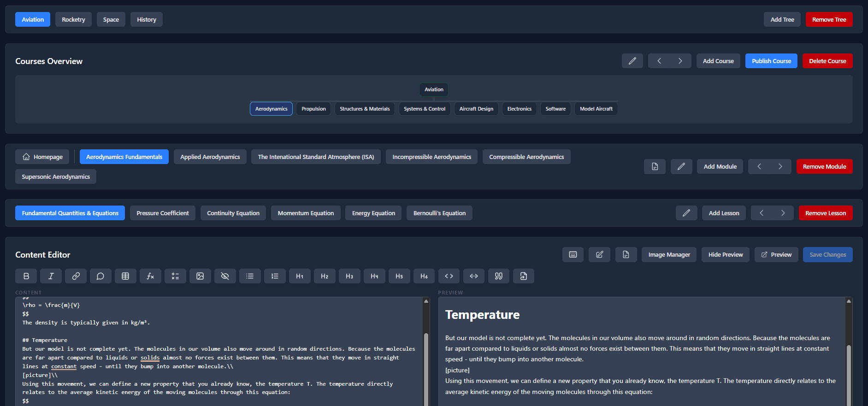The width and height of the screenshot is (868, 406).
Task: Open keyboard shortcuts via the keyboard icon
Action: (x=573, y=254)
